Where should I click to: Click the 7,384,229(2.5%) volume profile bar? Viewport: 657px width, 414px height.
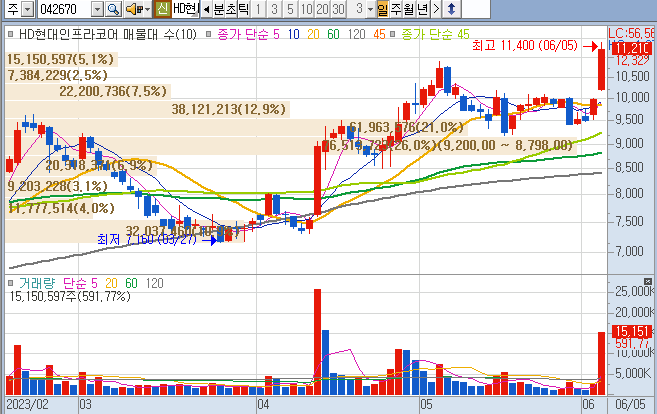tap(57, 75)
